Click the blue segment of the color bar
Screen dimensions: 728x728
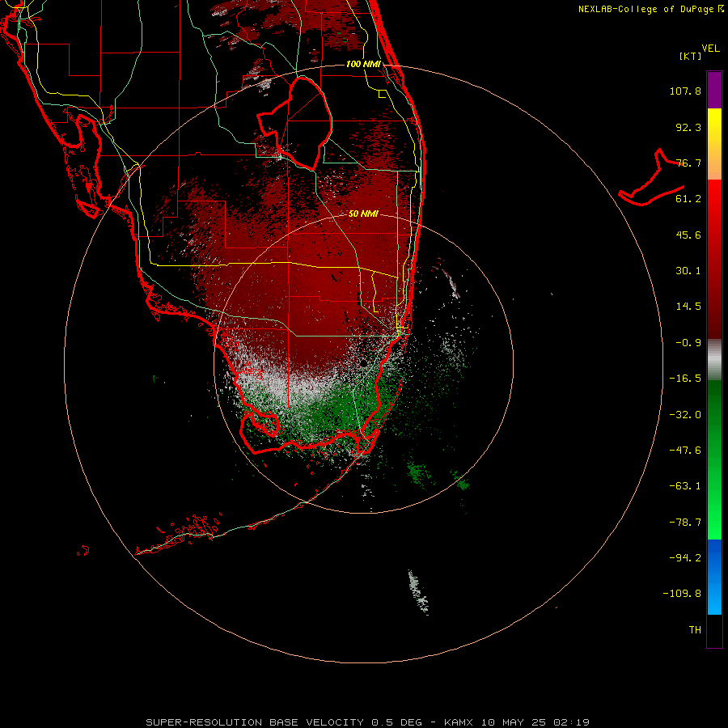coord(714,577)
